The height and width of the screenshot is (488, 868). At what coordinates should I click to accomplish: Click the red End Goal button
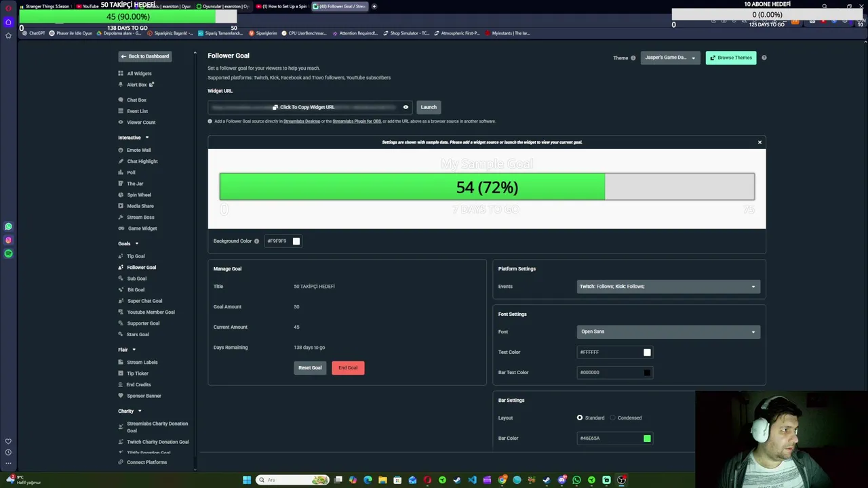coord(348,367)
